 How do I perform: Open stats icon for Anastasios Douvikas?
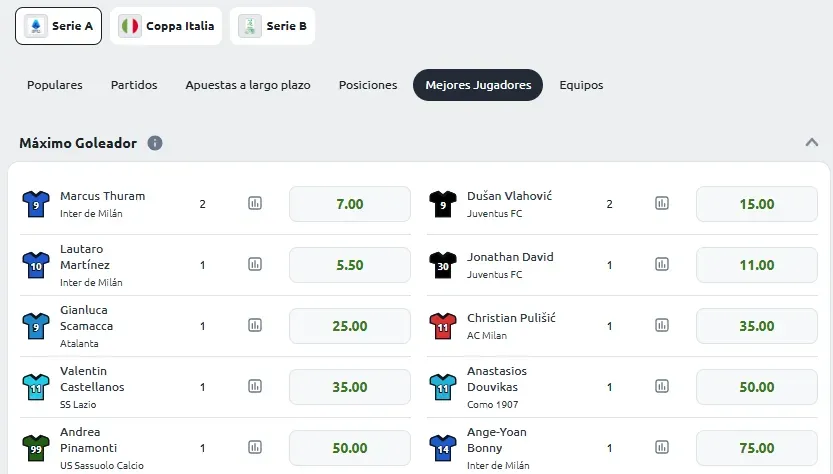click(662, 386)
